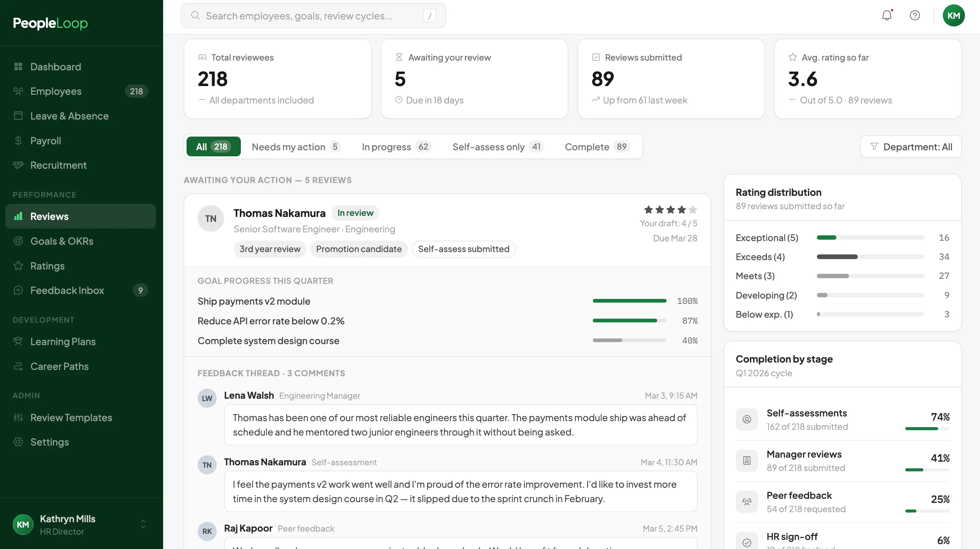Click the PeopleLoop logo
Screen dimensions: 980x549
click(50, 23)
